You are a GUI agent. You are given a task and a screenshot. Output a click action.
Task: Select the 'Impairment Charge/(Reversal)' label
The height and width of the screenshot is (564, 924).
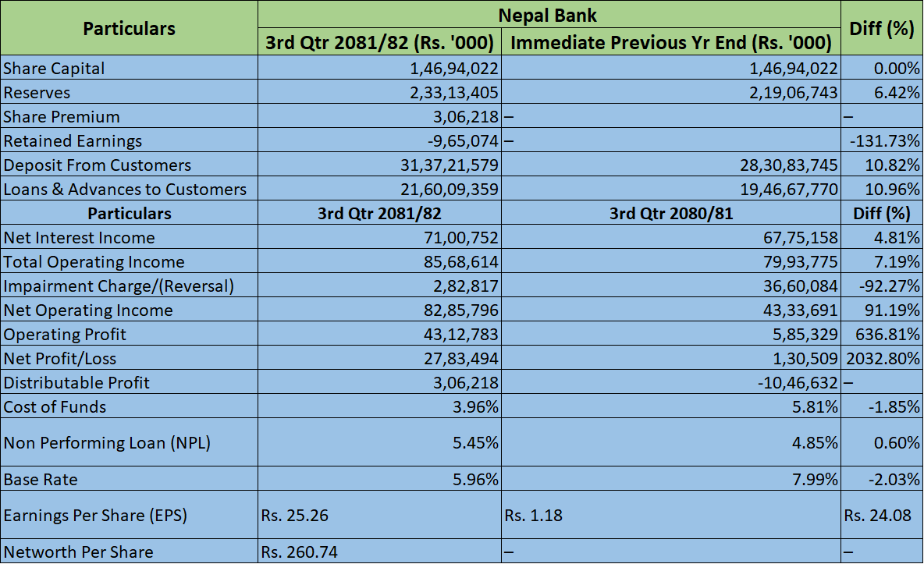(x=119, y=286)
